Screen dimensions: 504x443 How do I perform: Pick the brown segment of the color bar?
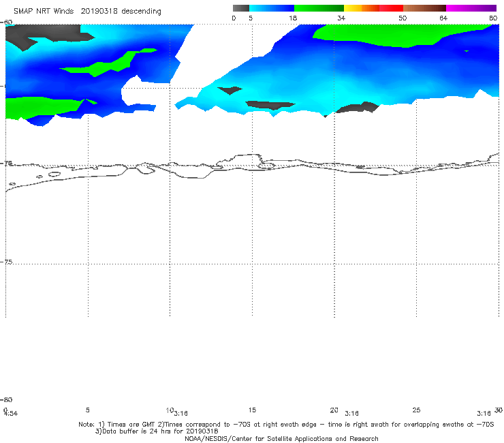[424, 8]
